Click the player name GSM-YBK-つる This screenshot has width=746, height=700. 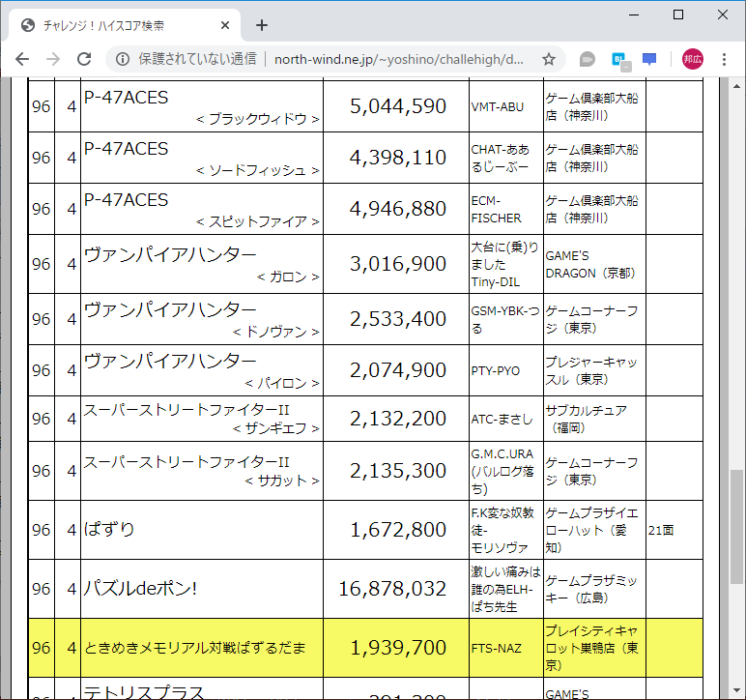504,319
